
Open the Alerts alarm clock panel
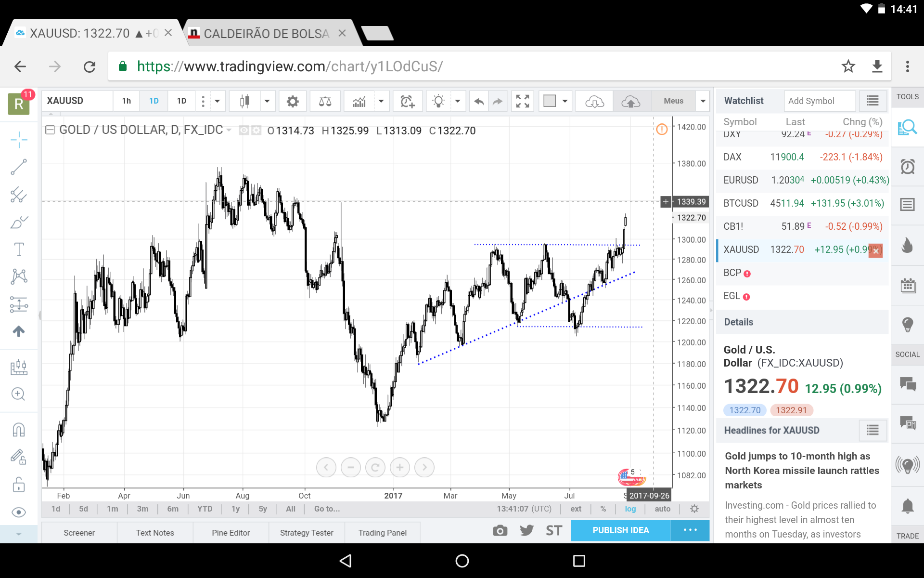click(x=907, y=167)
